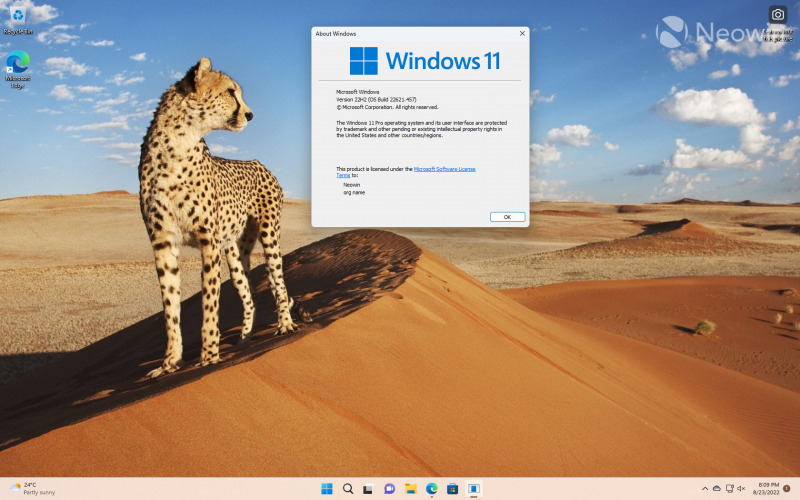Open the Microsoft Edge desktop shortcut

[x=18, y=69]
